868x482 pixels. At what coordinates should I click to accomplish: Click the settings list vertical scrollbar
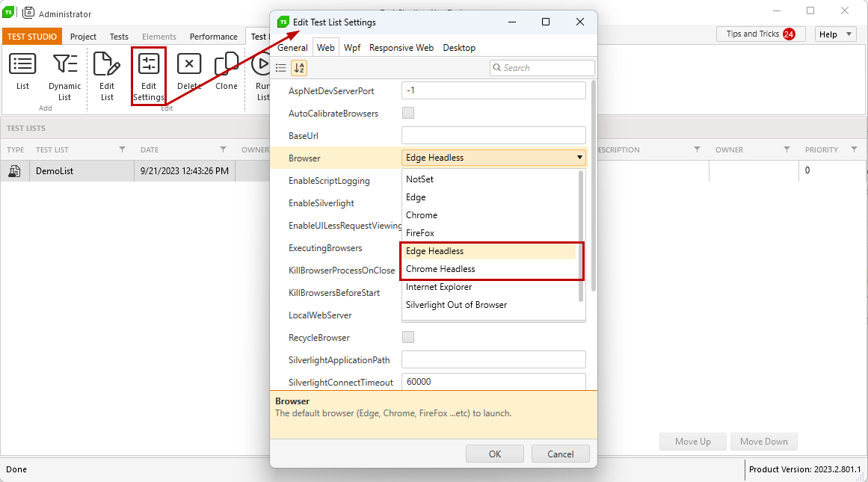click(x=594, y=185)
